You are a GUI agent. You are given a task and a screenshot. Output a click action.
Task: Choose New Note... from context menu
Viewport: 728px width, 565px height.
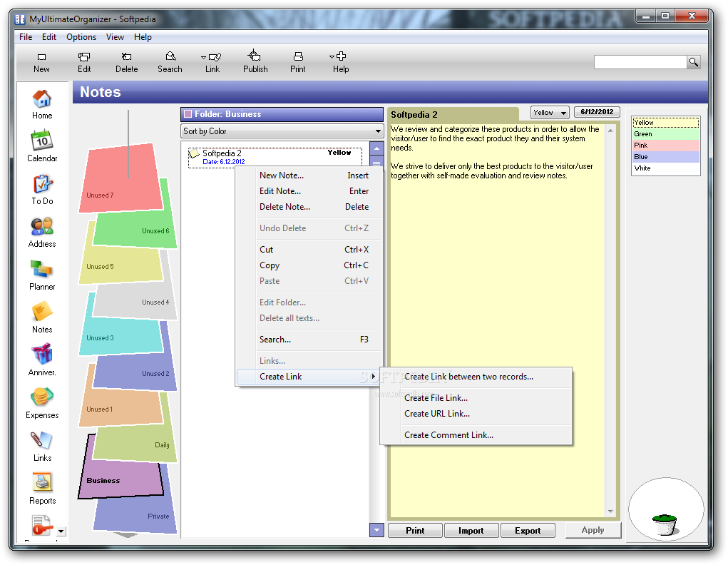pos(309,175)
